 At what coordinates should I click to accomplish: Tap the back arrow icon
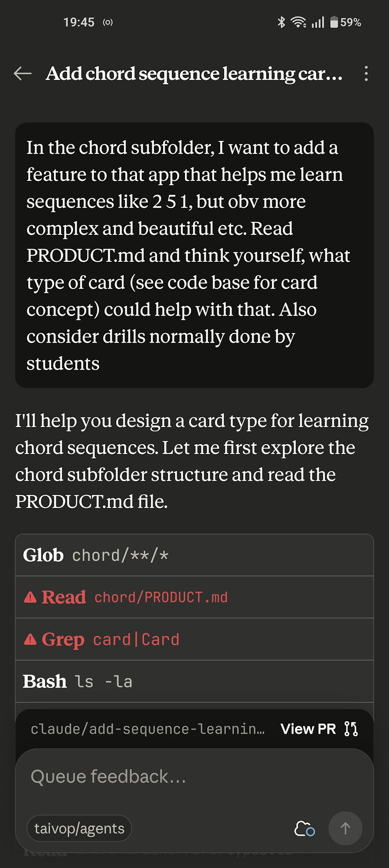coord(23,73)
